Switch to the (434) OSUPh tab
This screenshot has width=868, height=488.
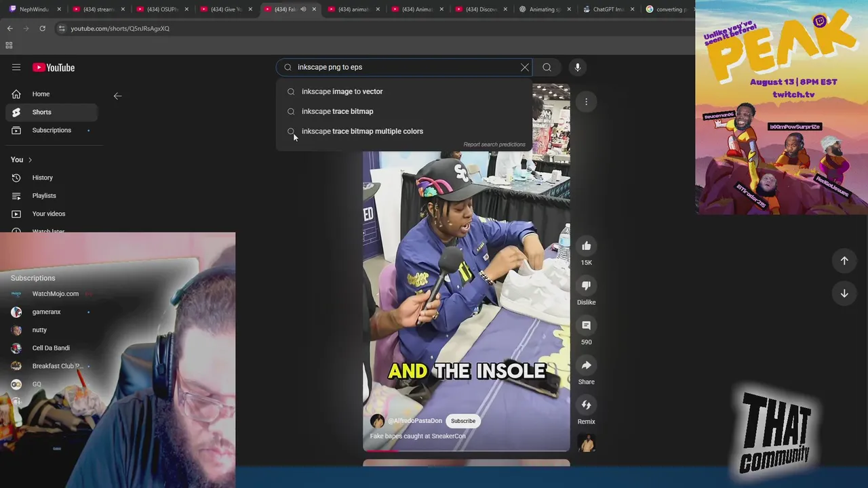tap(161, 9)
